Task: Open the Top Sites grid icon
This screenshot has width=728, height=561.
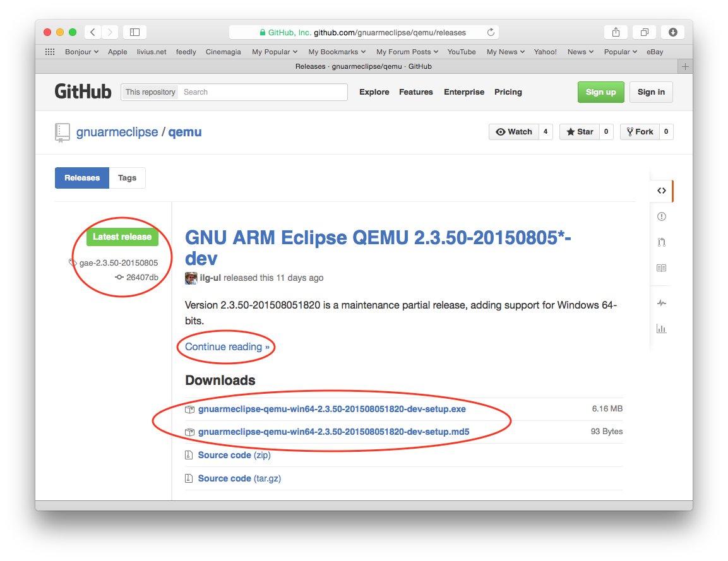Action: [50, 52]
